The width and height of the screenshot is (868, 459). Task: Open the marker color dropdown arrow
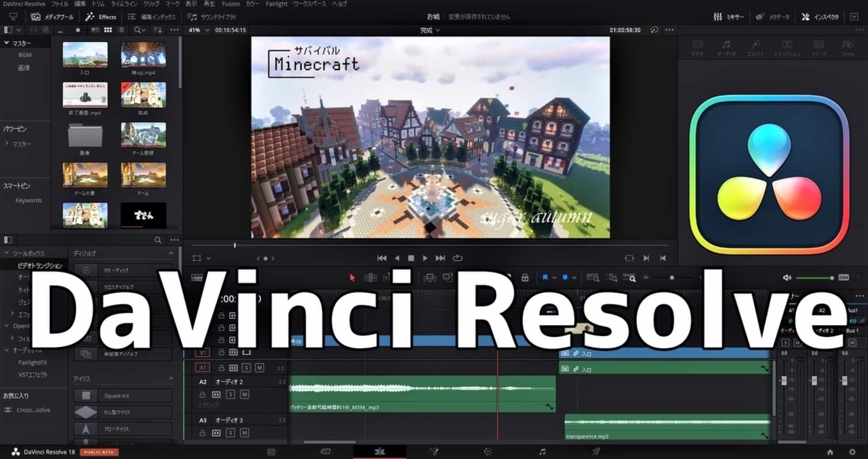click(x=574, y=278)
